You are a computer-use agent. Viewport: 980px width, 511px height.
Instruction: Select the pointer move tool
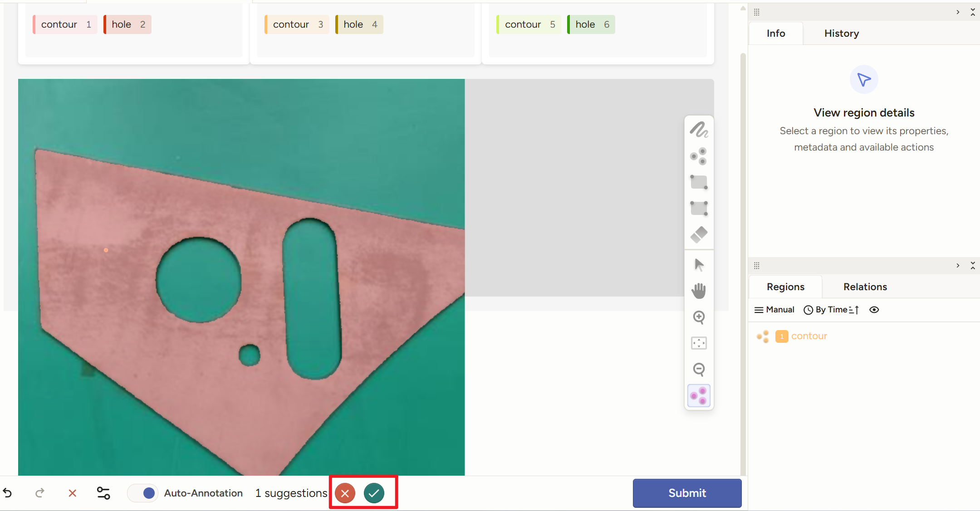[699, 265]
